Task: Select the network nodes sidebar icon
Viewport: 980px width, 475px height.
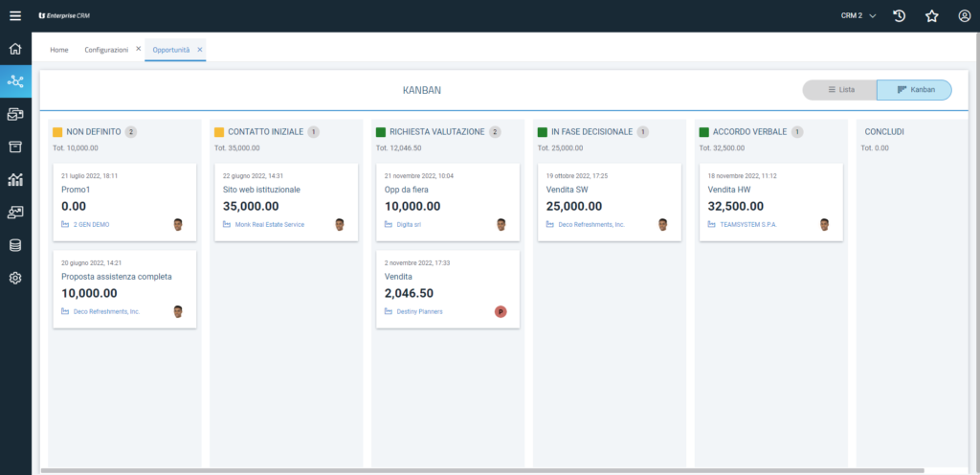Action: (x=15, y=81)
